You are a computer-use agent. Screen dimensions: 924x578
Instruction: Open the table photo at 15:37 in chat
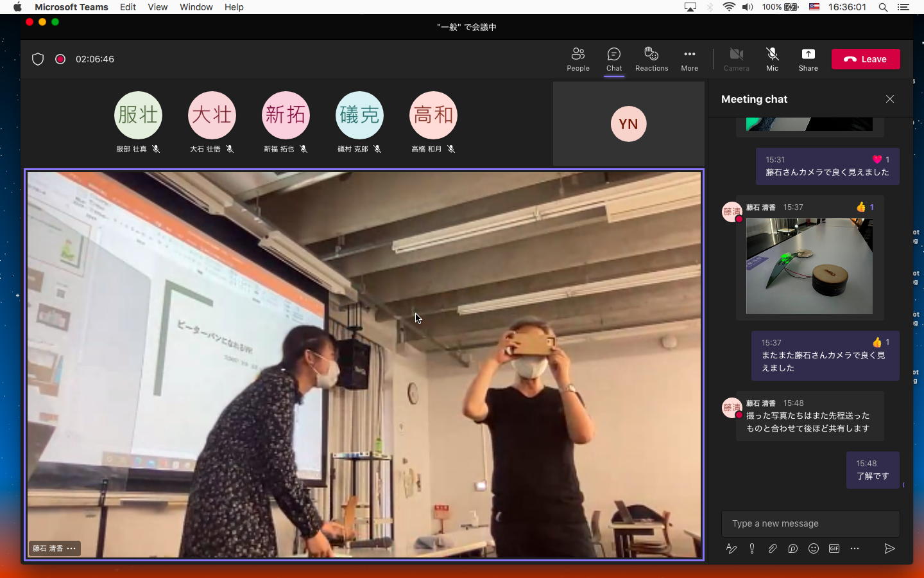pyautogui.click(x=809, y=266)
